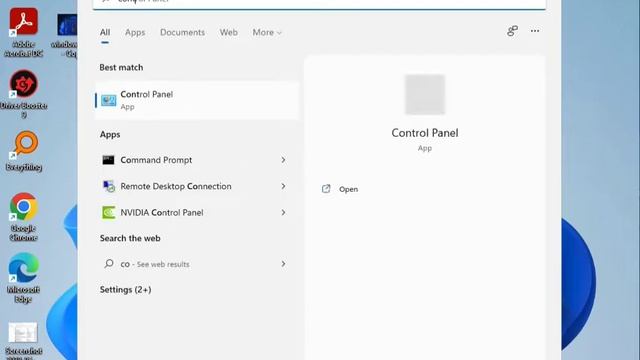Click the NVIDIA Control Panel icon

tap(109, 213)
